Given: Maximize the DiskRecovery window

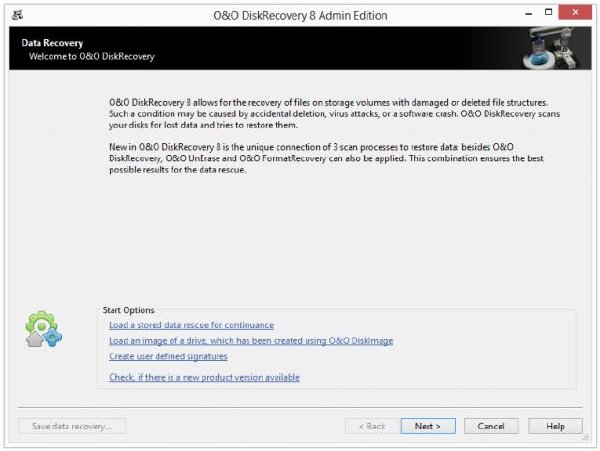Looking at the screenshot, I should click(x=548, y=12).
